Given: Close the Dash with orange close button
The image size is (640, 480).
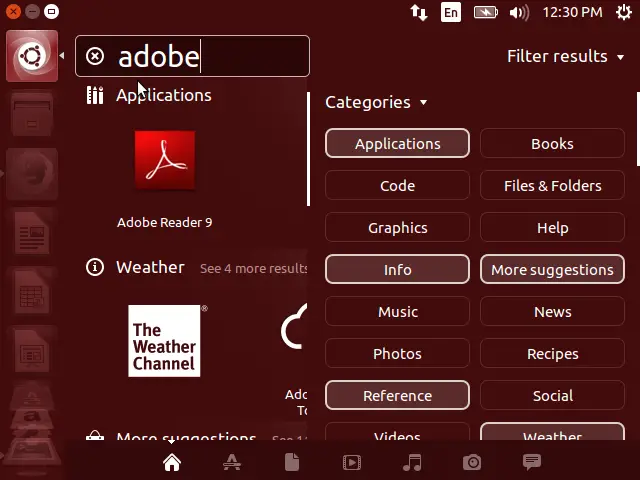Looking at the screenshot, I should pos(13,11).
